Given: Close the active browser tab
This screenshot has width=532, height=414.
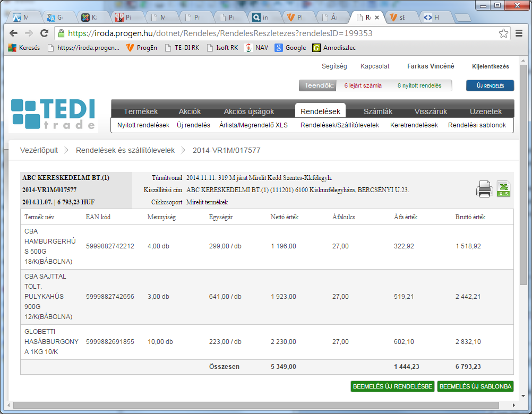Looking at the screenshot, I should click(376, 18).
